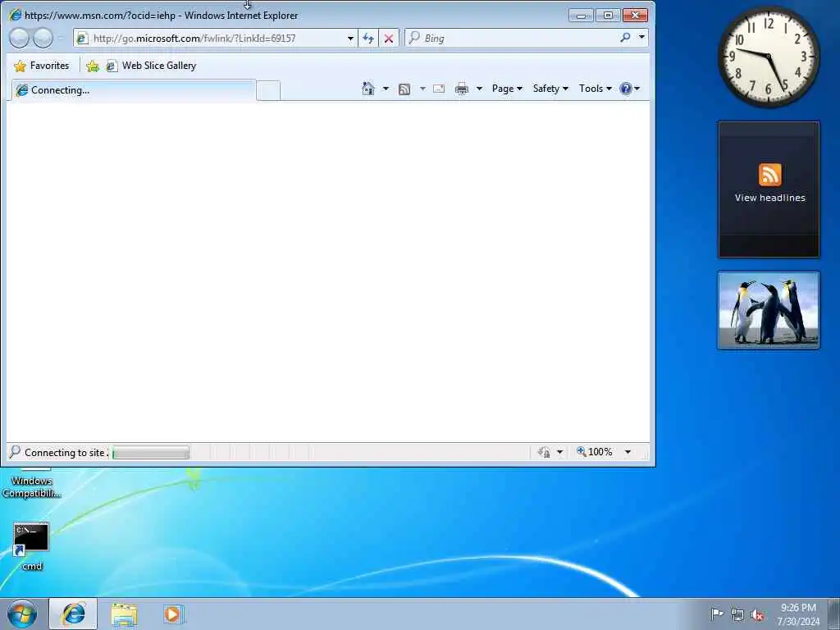This screenshot has height=630, width=840.
Task: Open the Windows Start menu orb
Action: [x=22, y=614]
